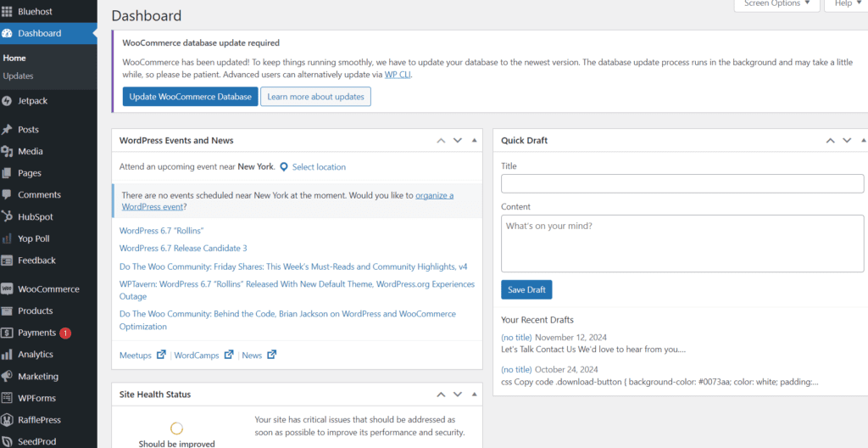Click external link icon beside WordCamps
The image size is (868, 448).
click(x=229, y=355)
